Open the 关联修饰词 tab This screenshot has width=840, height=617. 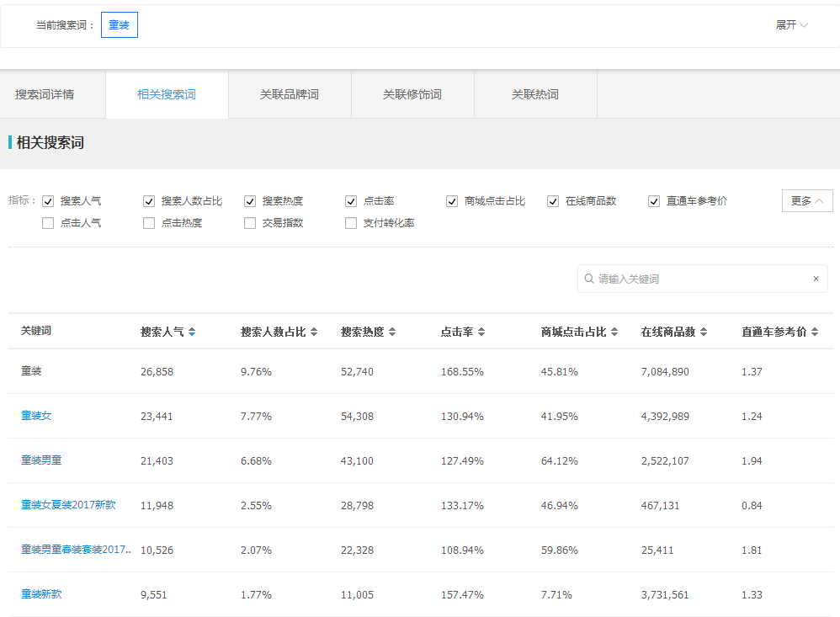(412, 94)
